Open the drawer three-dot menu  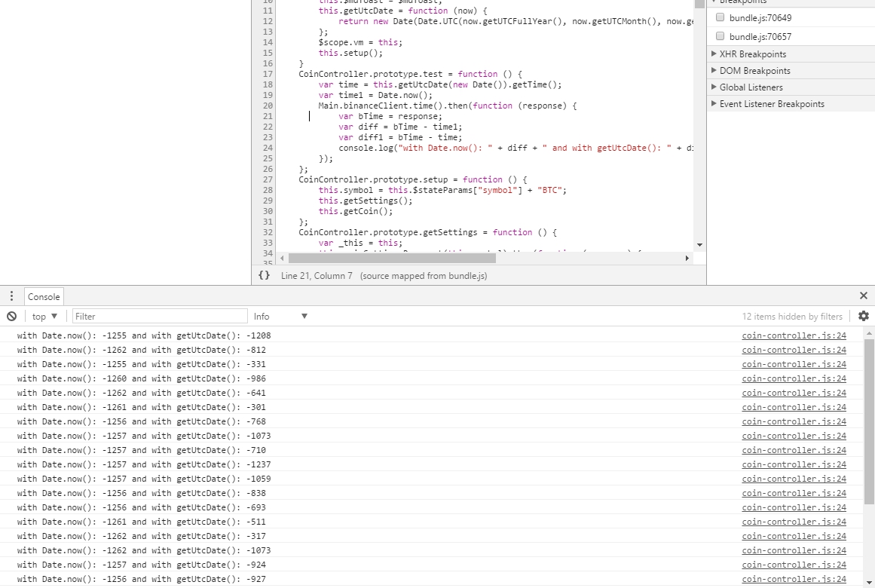pos(11,296)
